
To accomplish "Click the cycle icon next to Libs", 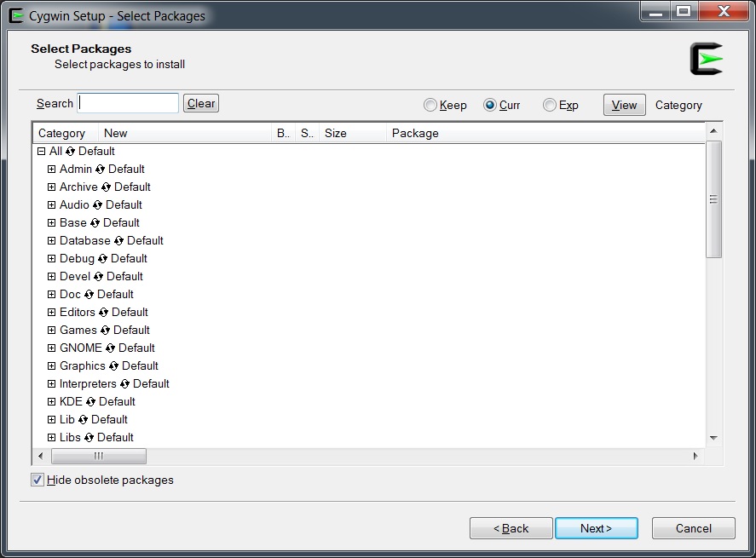I will tap(89, 438).
